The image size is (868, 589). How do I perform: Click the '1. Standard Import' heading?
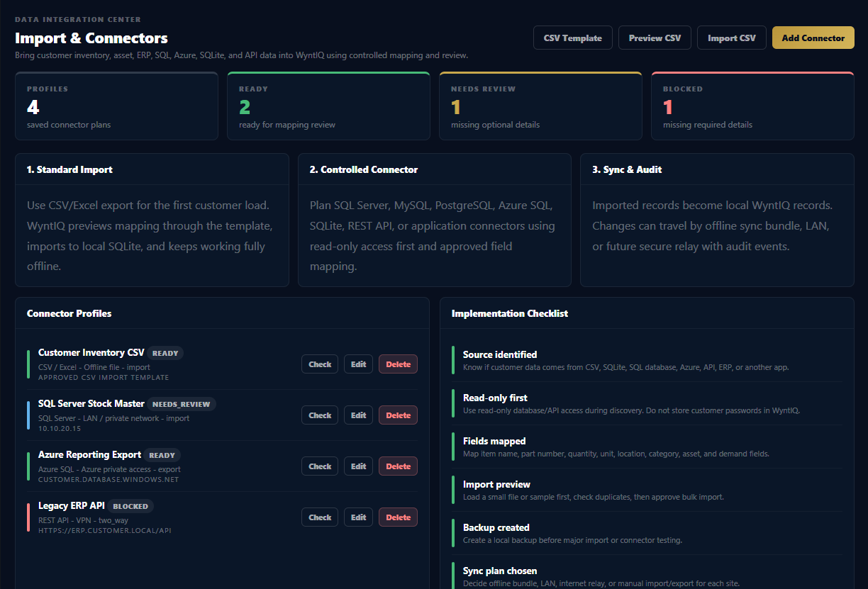click(69, 170)
